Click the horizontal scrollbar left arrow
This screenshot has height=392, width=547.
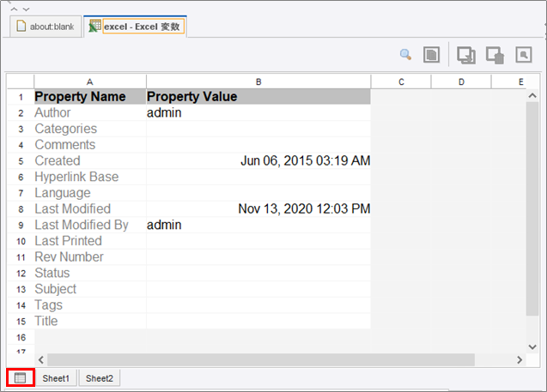41,359
